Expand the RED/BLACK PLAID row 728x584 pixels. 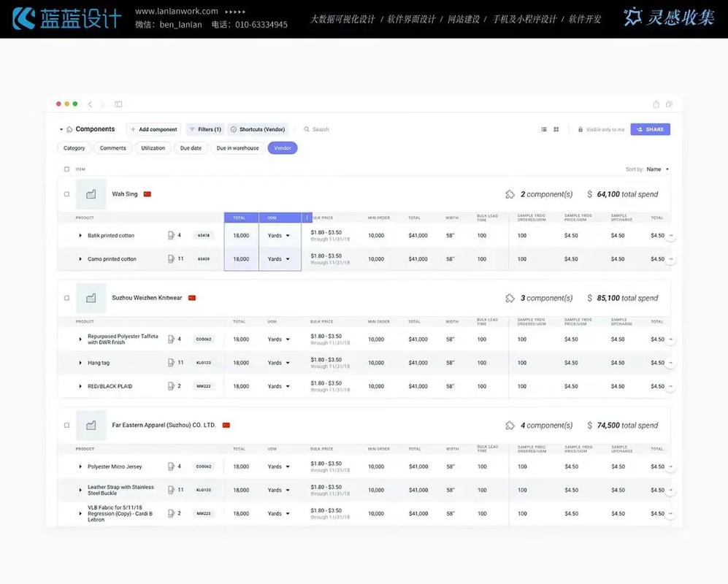pos(80,386)
